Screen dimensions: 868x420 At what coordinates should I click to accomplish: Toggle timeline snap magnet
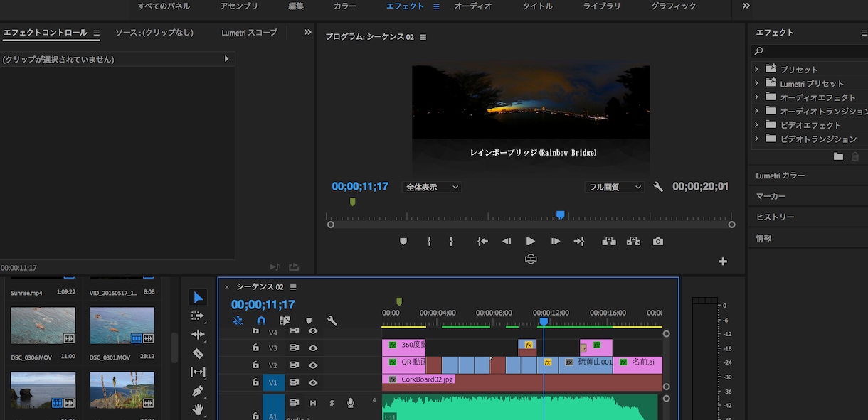[x=261, y=321]
